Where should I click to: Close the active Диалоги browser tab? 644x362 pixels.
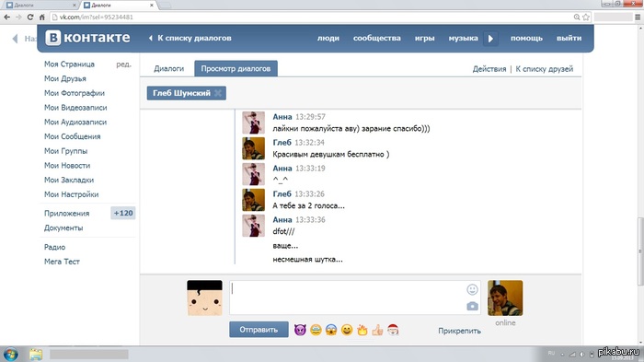pyautogui.click(x=152, y=6)
